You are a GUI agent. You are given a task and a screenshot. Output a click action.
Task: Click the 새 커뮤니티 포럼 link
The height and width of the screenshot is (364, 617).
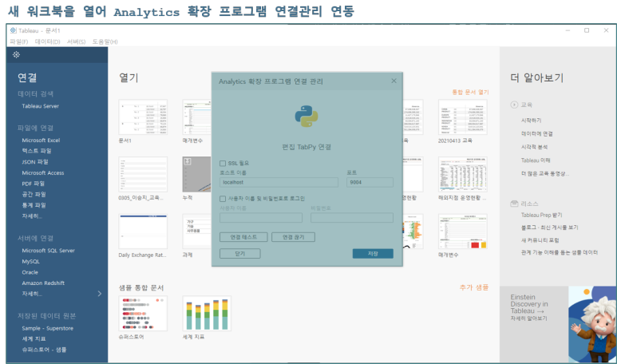point(540,240)
